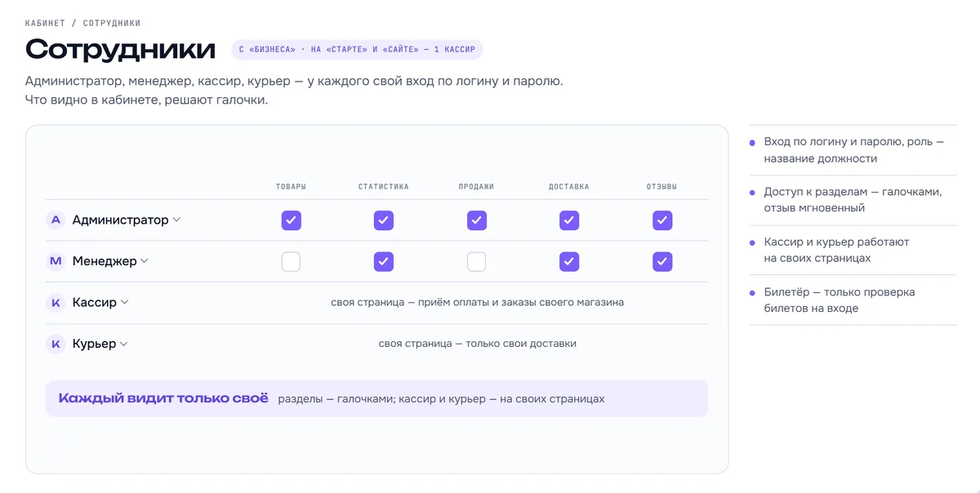Uncheck Товары access for Администратор
The image size is (980, 493).
(292, 220)
